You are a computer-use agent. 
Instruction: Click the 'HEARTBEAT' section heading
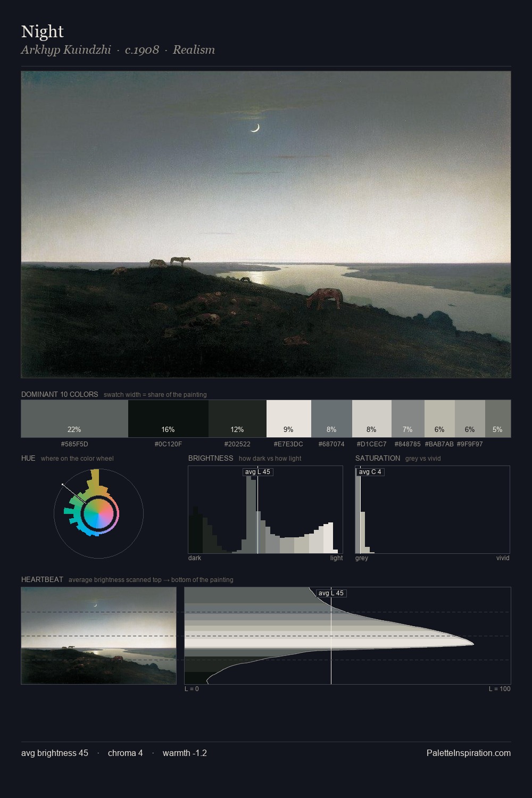pyautogui.click(x=42, y=579)
